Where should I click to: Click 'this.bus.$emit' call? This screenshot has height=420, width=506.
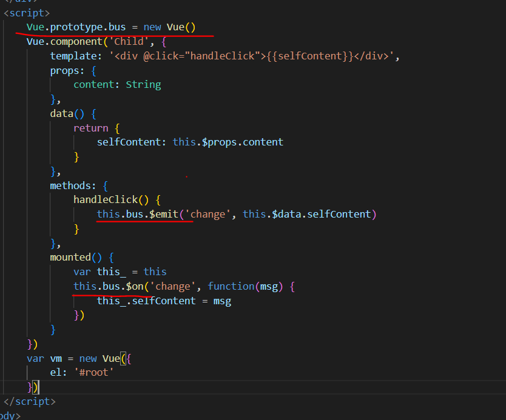click(x=138, y=215)
